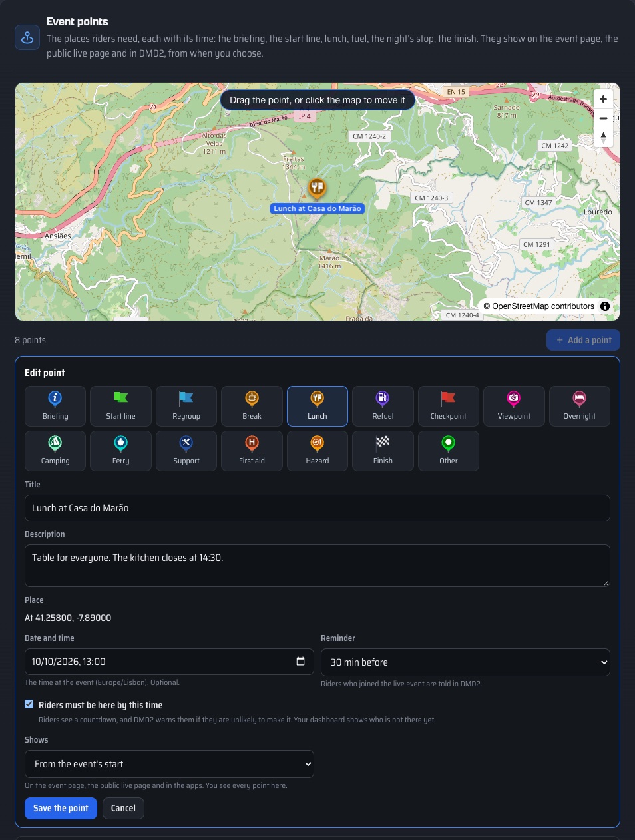The width and height of the screenshot is (635, 840).
Task: Click the Event points anchor icon
Action: point(27,37)
